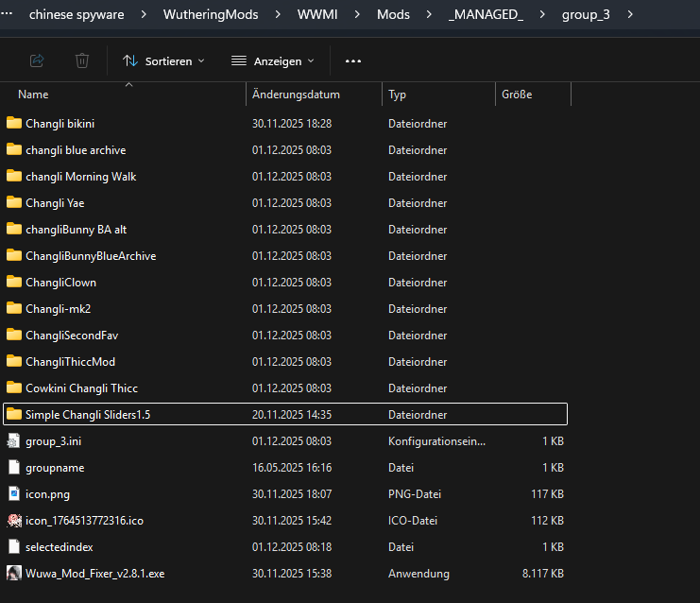Viewport: 700px width, 603px height.
Task: Click the 'PNG-Datei' type cell
Action: click(x=415, y=494)
